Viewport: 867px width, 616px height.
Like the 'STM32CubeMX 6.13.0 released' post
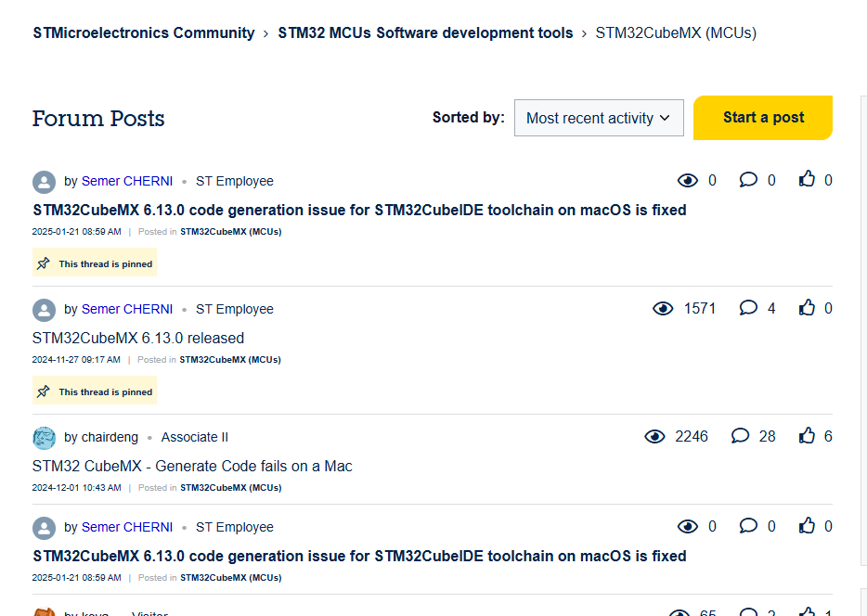[x=807, y=307]
